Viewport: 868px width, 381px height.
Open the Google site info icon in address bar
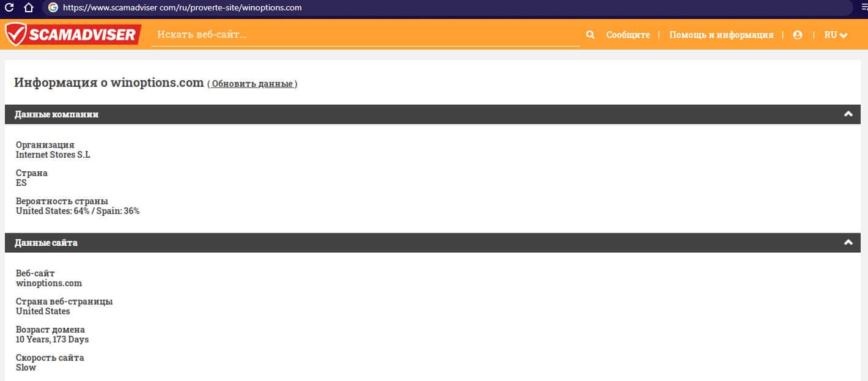(x=53, y=8)
